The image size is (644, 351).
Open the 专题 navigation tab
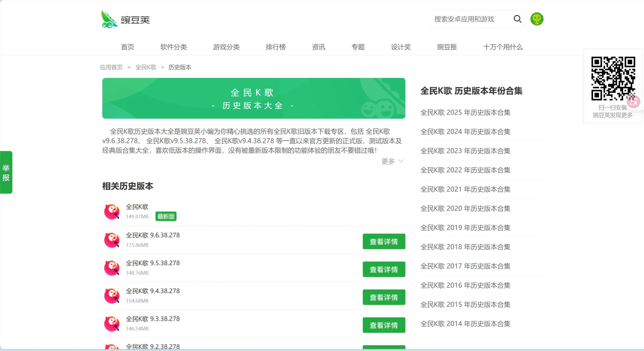[x=358, y=47]
